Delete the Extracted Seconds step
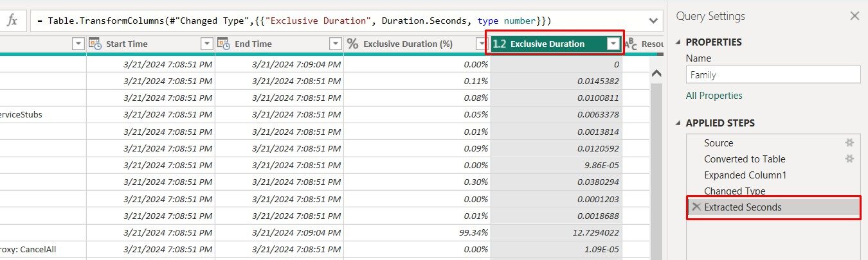Image resolution: width=868 pixels, height=260 pixels. [x=696, y=207]
